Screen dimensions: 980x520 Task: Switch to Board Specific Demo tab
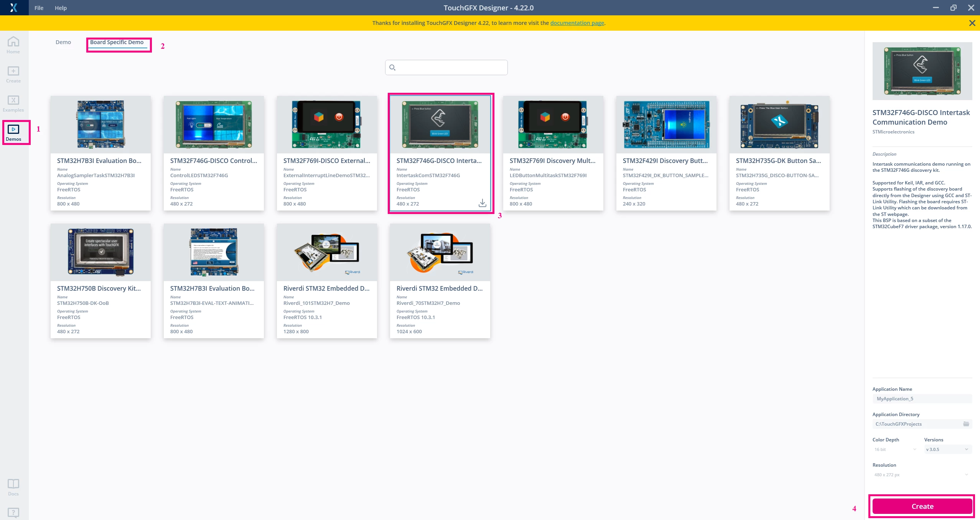click(x=117, y=42)
